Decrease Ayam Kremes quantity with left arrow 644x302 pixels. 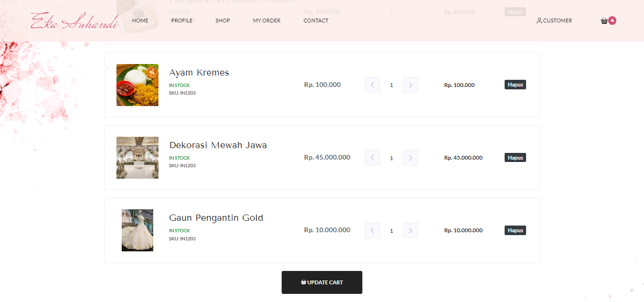[372, 85]
